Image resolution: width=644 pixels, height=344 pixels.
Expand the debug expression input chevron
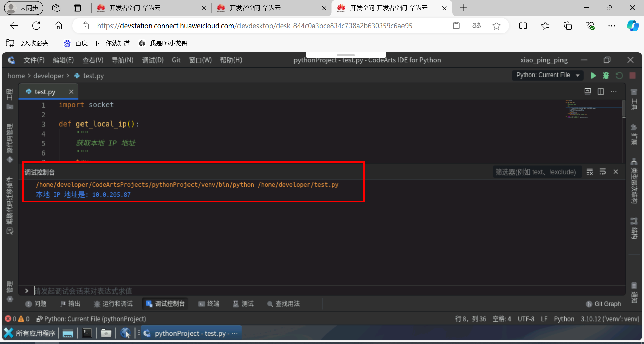pyautogui.click(x=26, y=291)
